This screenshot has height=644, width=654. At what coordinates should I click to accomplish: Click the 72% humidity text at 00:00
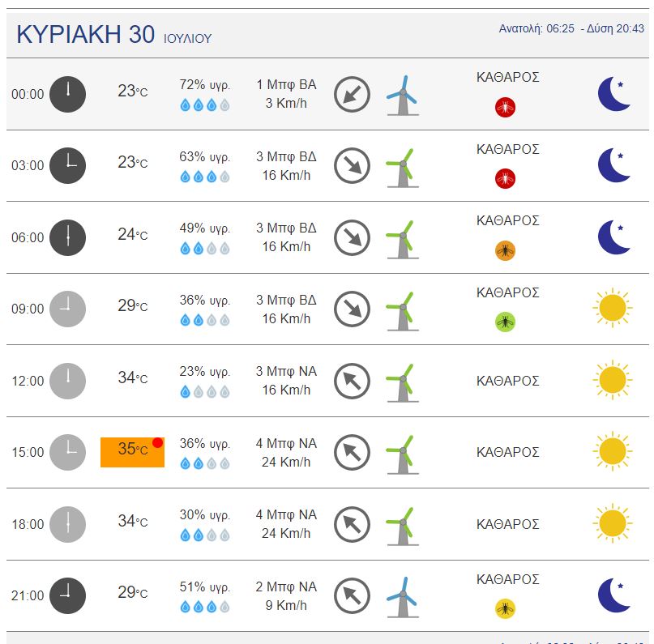204,85
